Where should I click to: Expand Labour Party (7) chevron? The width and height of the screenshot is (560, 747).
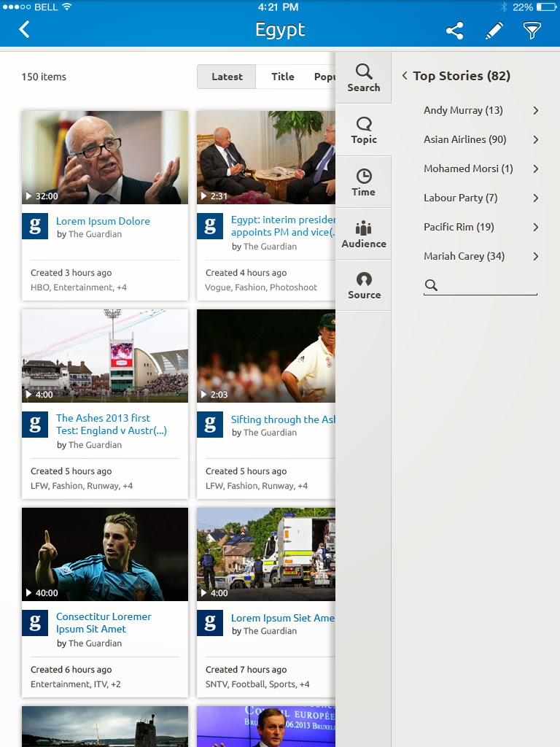(x=536, y=198)
